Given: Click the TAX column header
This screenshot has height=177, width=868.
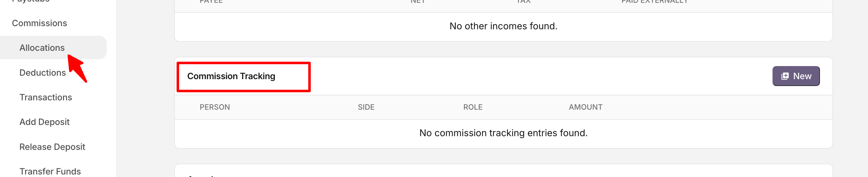Looking at the screenshot, I should tap(523, 2).
